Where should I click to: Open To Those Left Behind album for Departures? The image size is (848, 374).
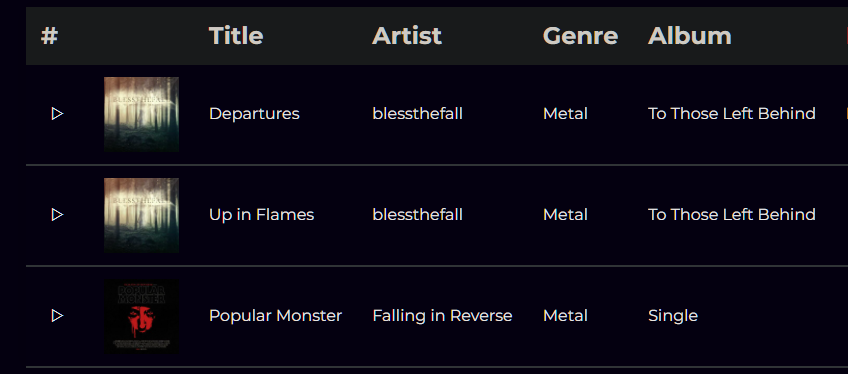point(732,113)
